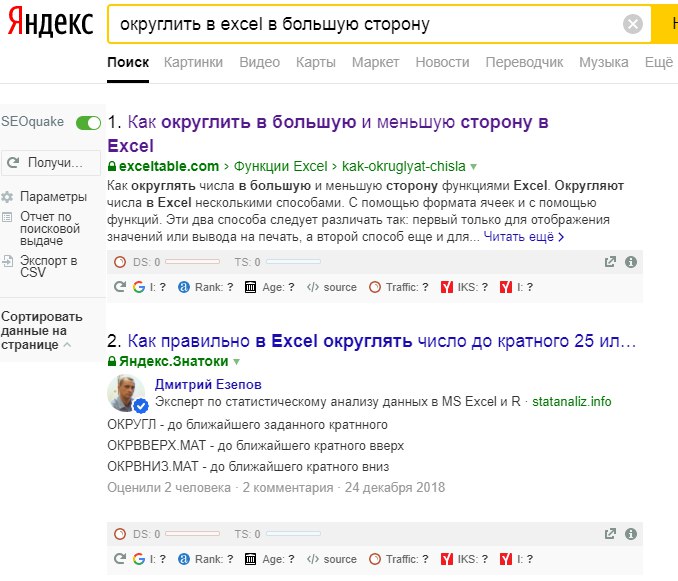Click Yandex IKS icon in first result bar
The height and width of the screenshot is (581, 678).
tap(447, 287)
